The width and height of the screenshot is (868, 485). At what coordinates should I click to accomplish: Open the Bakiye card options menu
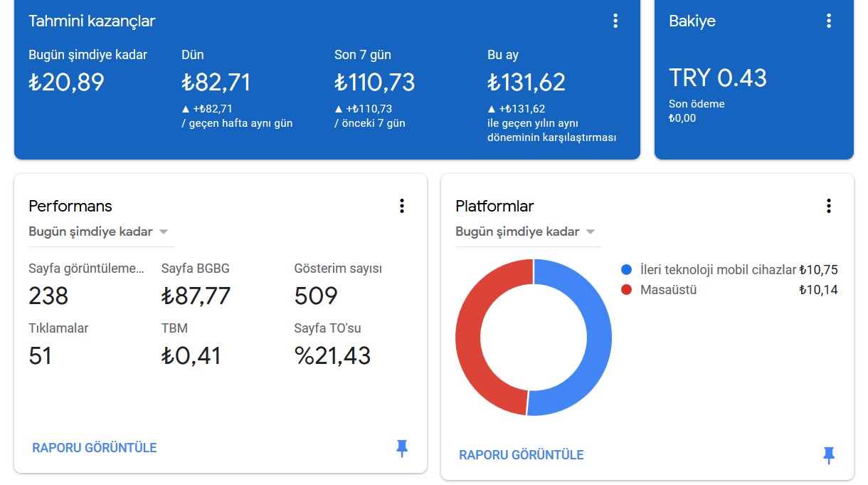tap(829, 21)
